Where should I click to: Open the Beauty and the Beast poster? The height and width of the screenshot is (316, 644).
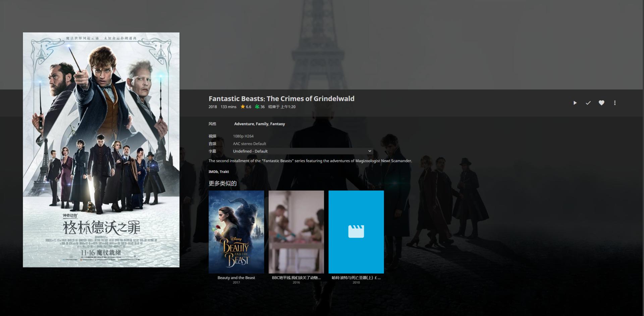pyautogui.click(x=236, y=232)
